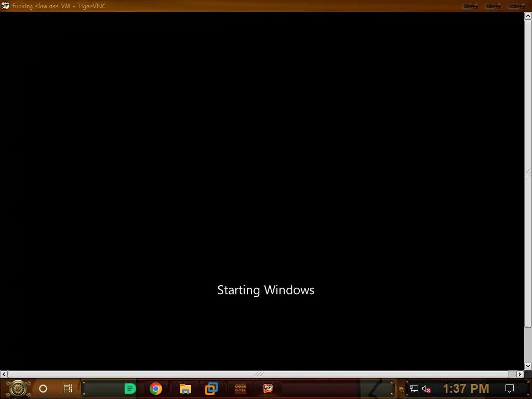Image resolution: width=532 pixels, height=399 pixels.
Task: Click the horizontal scrollbar left arrow
Action: (4, 374)
